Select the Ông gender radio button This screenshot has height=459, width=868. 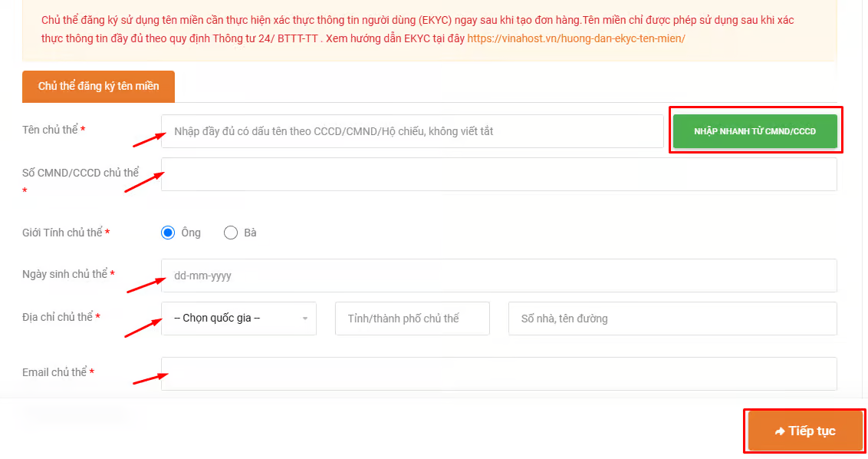point(167,233)
